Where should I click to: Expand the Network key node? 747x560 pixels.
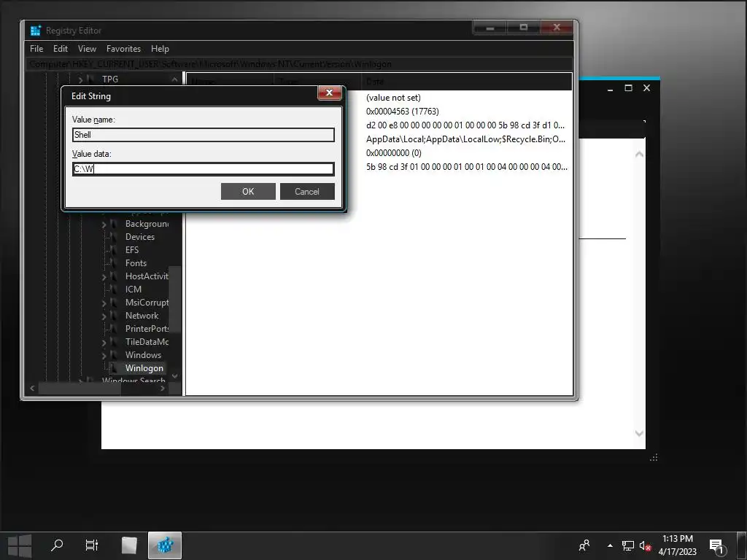tap(104, 316)
